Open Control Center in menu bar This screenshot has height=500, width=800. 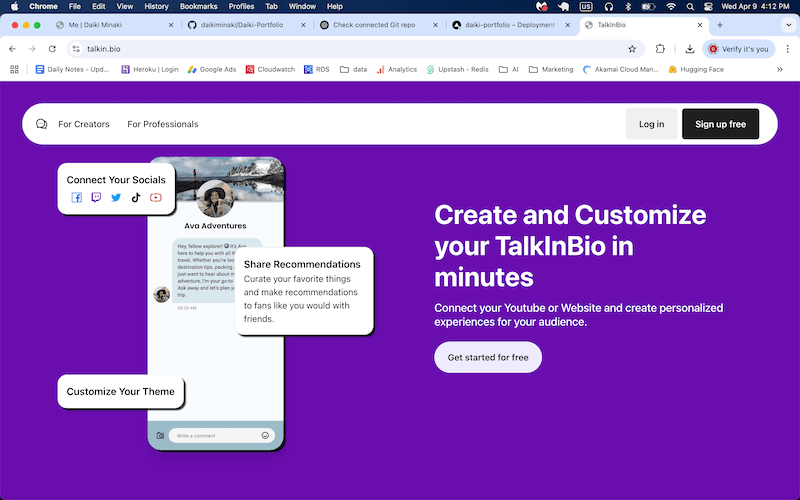pyautogui.click(x=708, y=7)
